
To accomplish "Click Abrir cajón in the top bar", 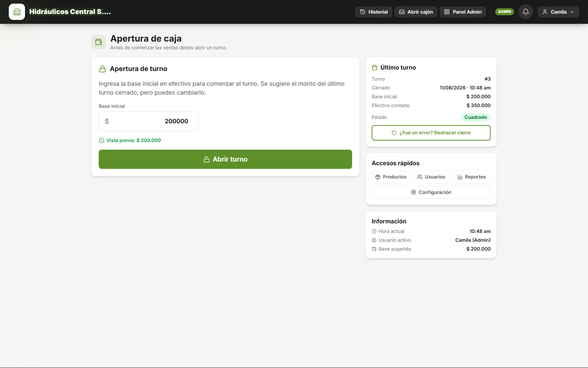I will coord(416,12).
